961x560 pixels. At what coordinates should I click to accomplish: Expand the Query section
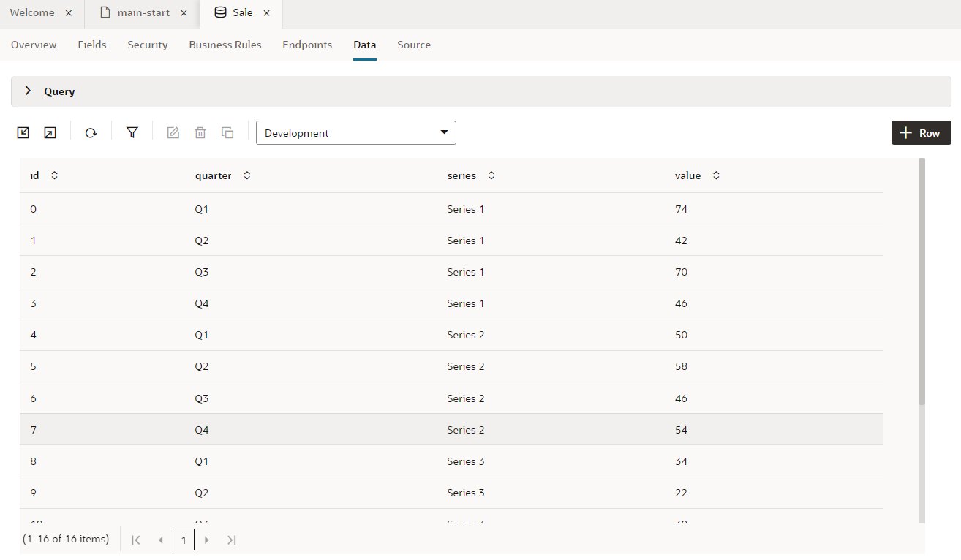click(29, 91)
